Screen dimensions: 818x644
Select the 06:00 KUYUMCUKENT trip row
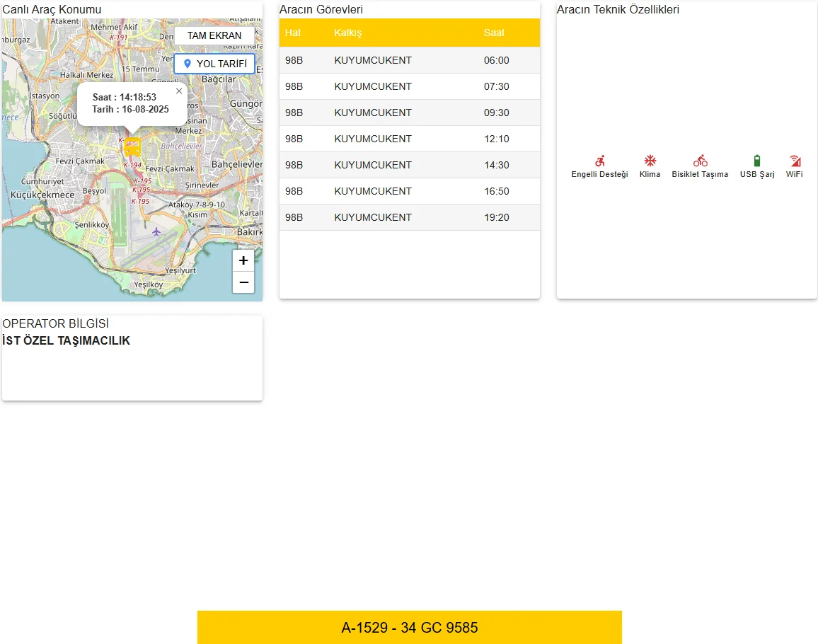[x=409, y=60]
